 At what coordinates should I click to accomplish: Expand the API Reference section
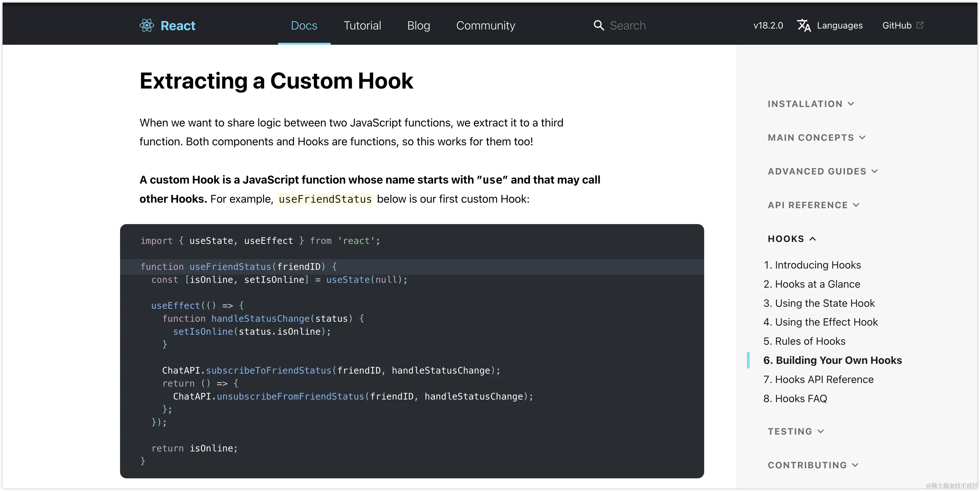click(x=814, y=205)
